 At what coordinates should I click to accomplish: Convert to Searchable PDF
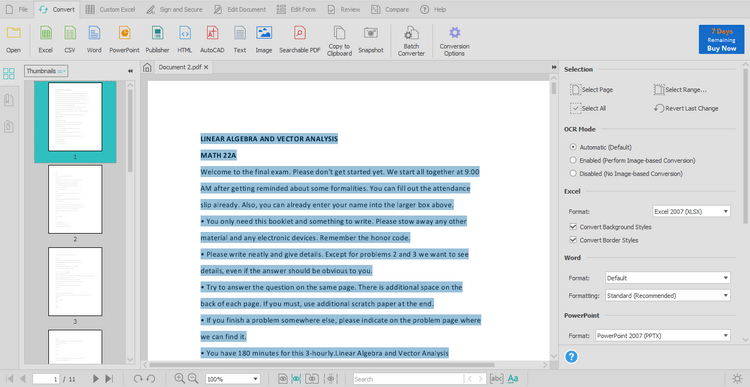click(299, 39)
